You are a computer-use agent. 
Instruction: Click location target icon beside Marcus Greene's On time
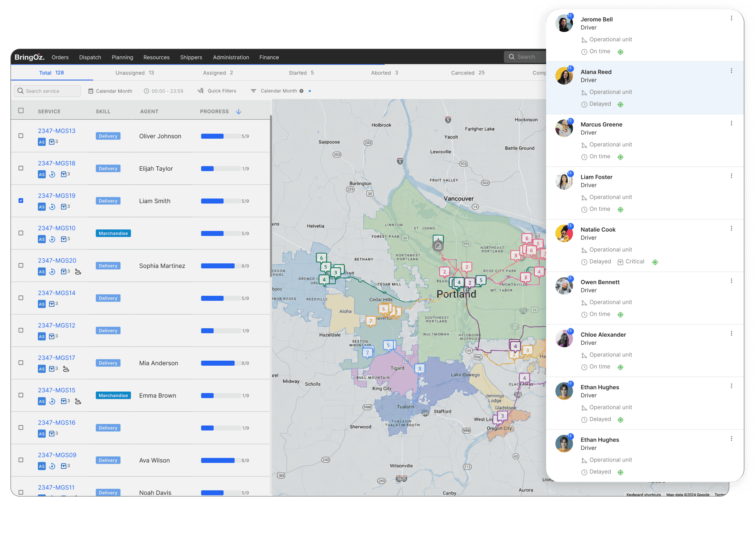point(620,157)
